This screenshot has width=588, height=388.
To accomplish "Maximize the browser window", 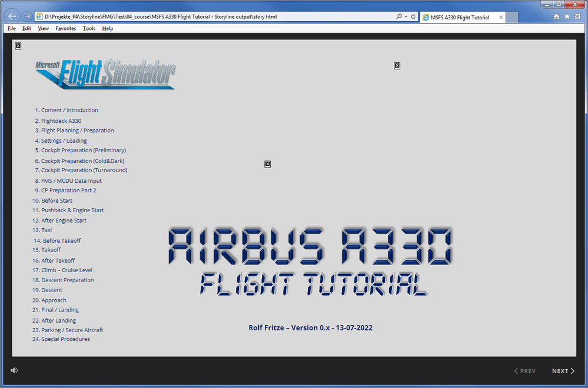I will coord(559,5).
